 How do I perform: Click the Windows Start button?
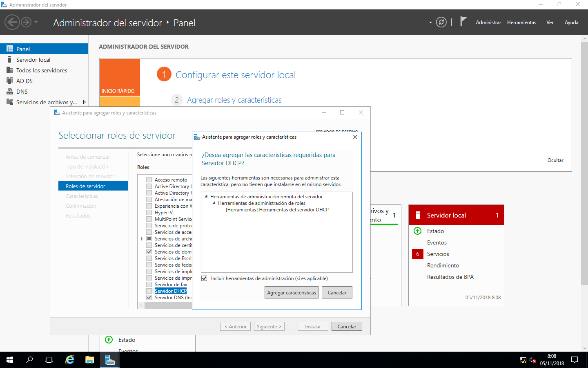click(10, 360)
